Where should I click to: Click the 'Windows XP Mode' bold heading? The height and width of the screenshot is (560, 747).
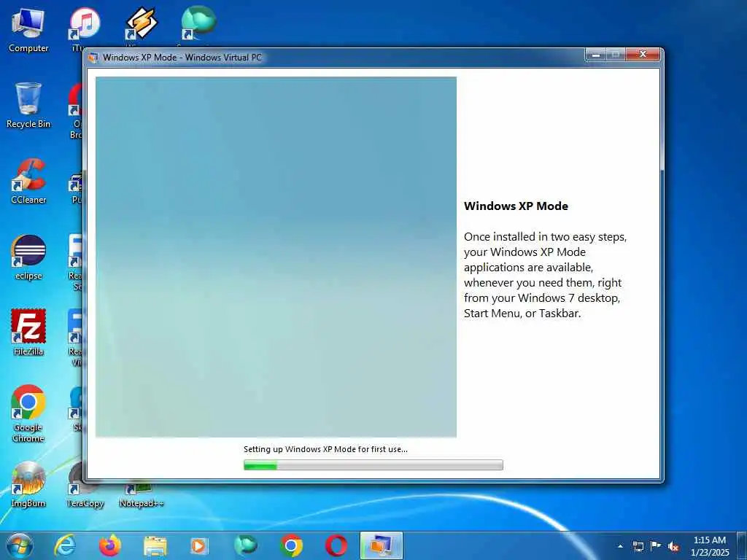(x=516, y=206)
